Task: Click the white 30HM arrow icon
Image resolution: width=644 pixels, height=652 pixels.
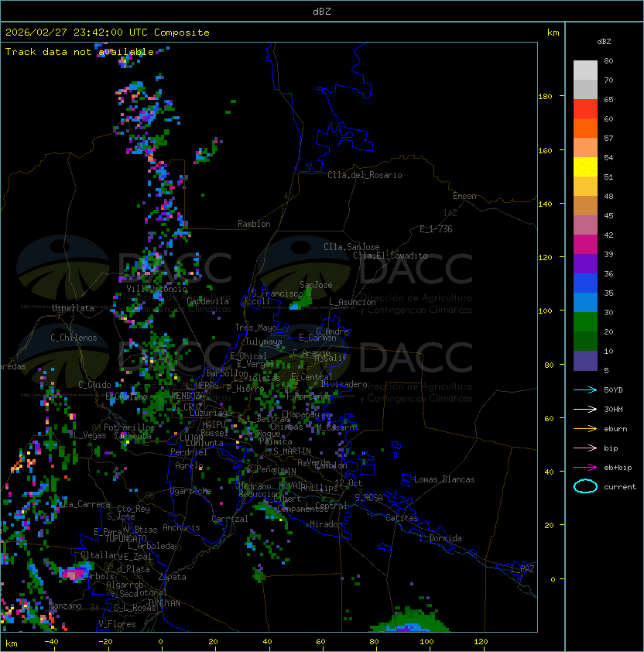Action: pos(585,409)
